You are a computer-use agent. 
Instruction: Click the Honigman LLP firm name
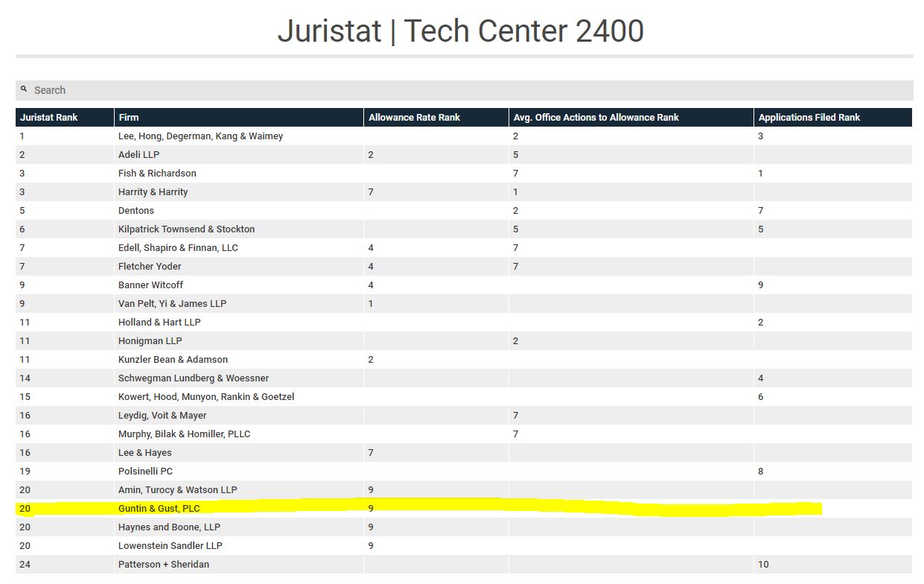pyautogui.click(x=150, y=341)
